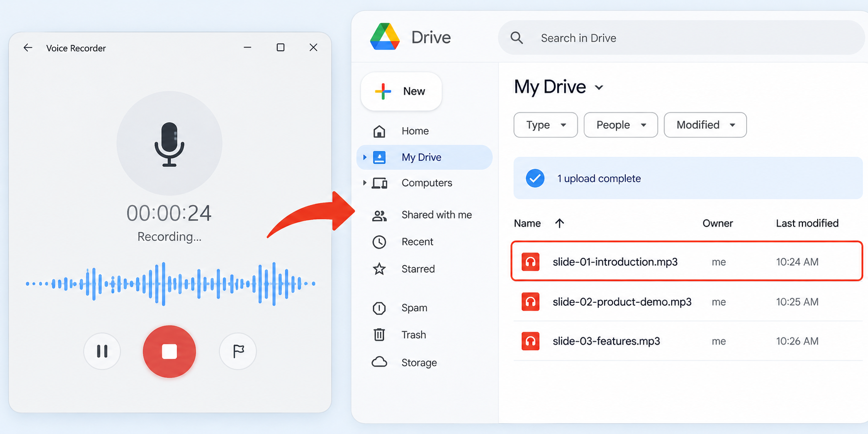Pause the recording in Voice Recorder
Screen dimensions: 868x434
pos(102,351)
